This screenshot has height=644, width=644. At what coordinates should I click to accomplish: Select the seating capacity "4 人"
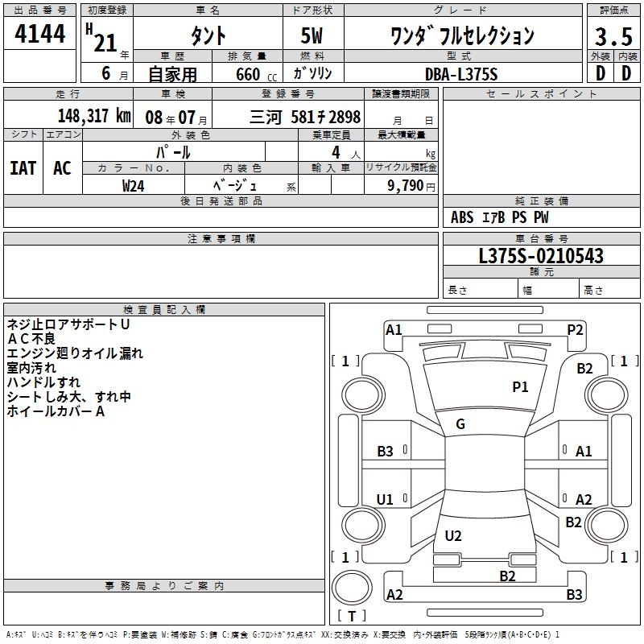point(346,153)
